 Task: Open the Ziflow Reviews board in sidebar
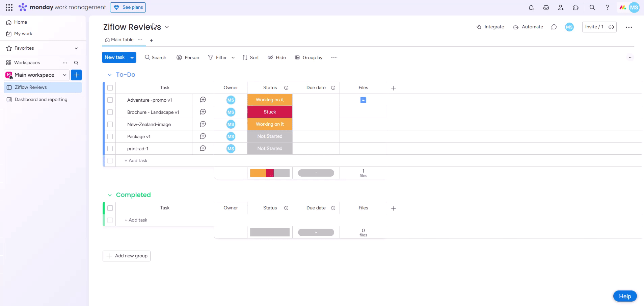pos(43,87)
